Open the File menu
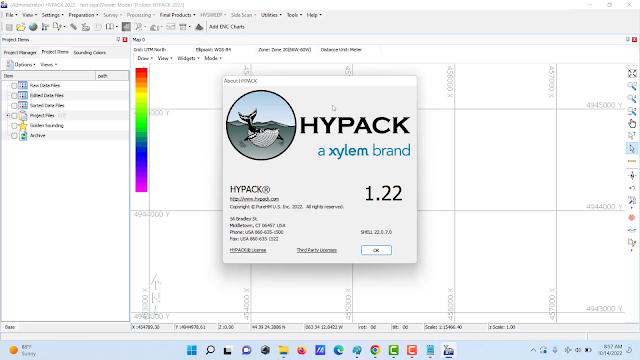640x360 pixels. coord(11,15)
